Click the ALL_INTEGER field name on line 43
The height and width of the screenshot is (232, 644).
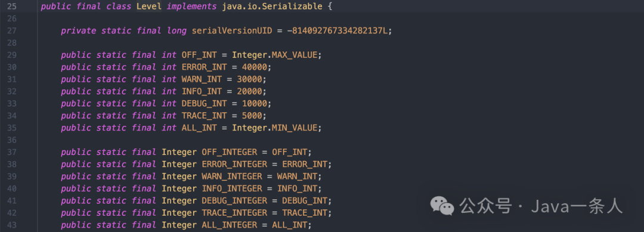(x=230, y=225)
